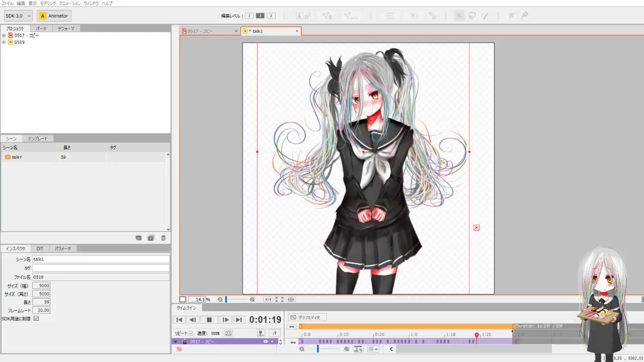Switch to the デフォーマ tab
The height and width of the screenshot is (362, 644).
click(x=67, y=28)
